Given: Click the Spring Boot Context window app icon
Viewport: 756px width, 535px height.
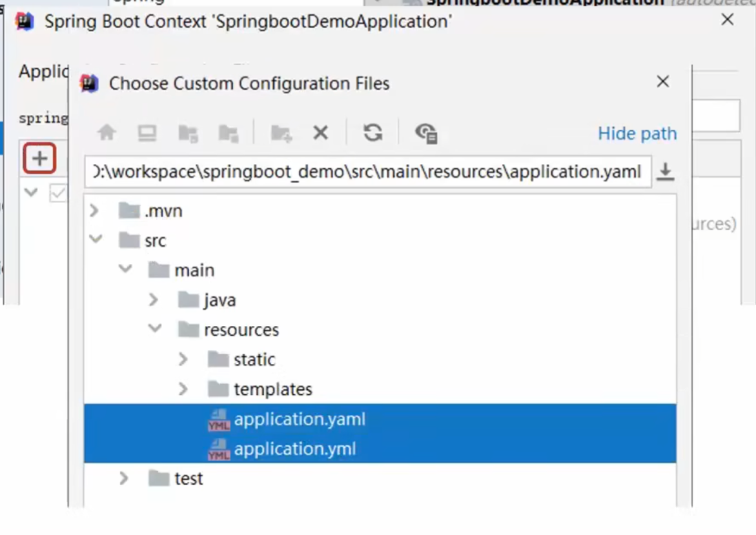Looking at the screenshot, I should (25, 21).
